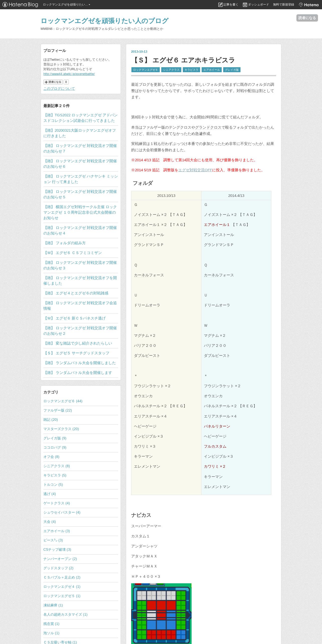Click red フルカスタム entry in 2014 column
Image resolution: width=322 pixels, height=644 pixels.
click(x=215, y=446)
